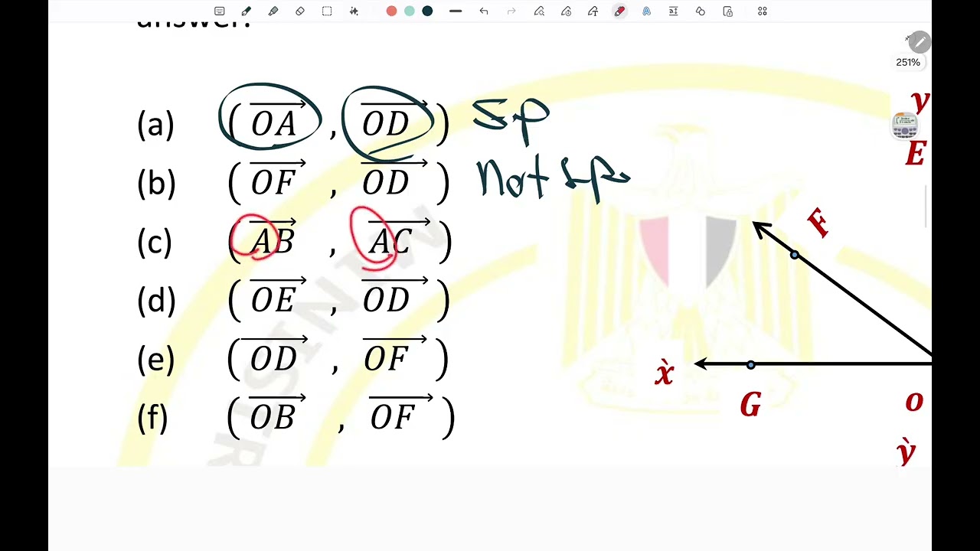Tap the floating pencil edit button
The height and width of the screenshot is (551, 980).
(920, 42)
